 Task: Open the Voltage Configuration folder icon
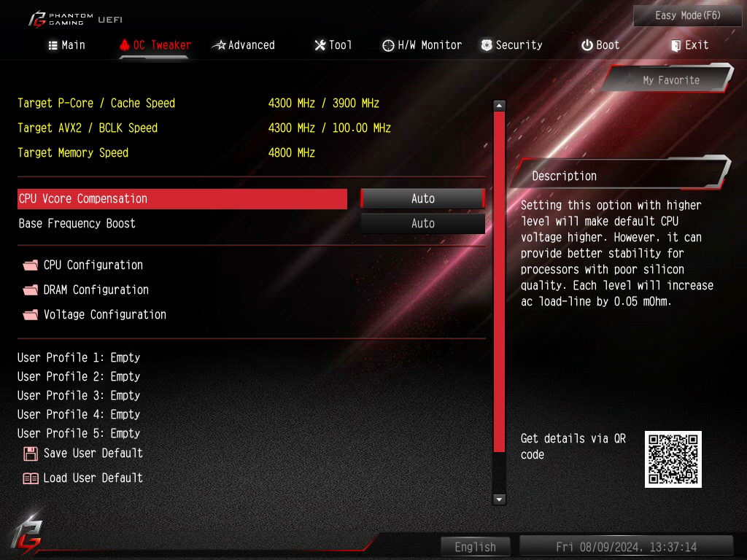click(31, 315)
